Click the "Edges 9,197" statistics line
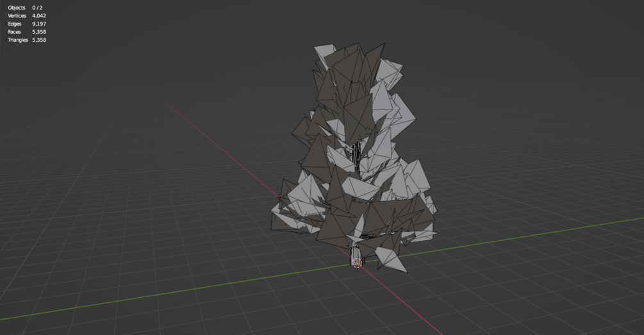This screenshot has width=644, height=335. [27, 24]
